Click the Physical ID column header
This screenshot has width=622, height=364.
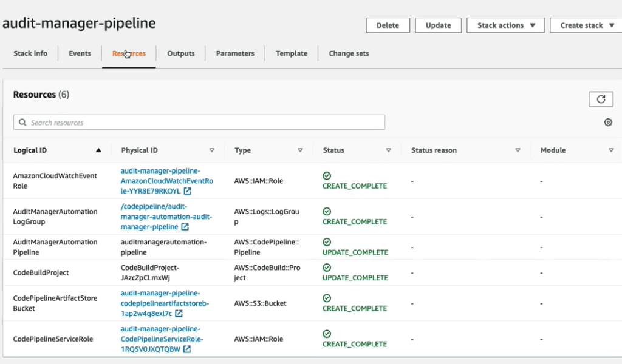(140, 150)
